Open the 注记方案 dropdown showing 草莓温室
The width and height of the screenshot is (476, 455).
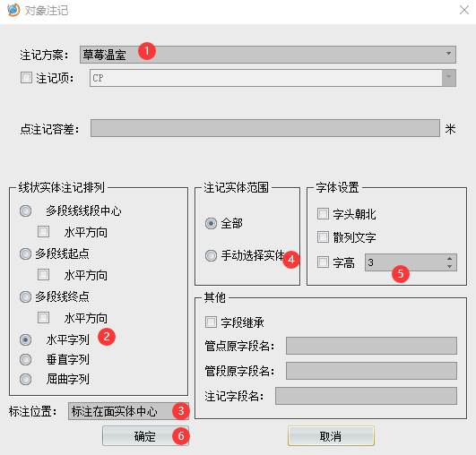(x=268, y=55)
